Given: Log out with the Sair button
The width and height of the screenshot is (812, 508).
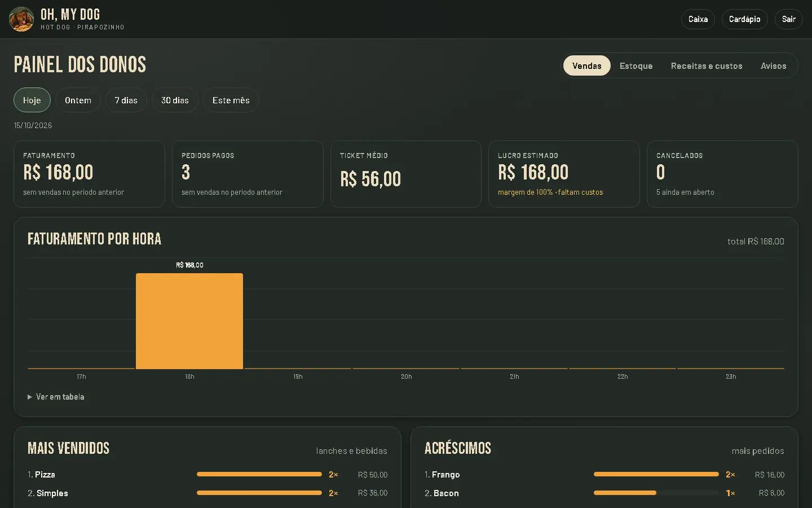Looking at the screenshot, I should coord(788,19).
